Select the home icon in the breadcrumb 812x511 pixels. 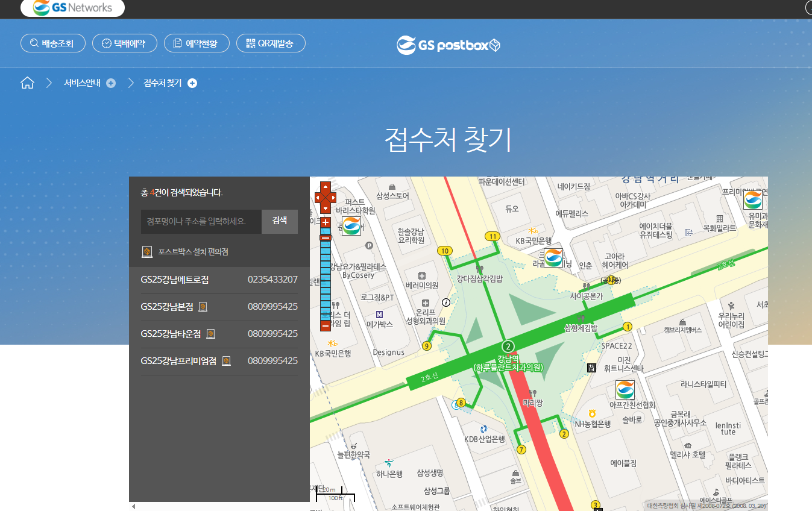(x=27, y=83)
